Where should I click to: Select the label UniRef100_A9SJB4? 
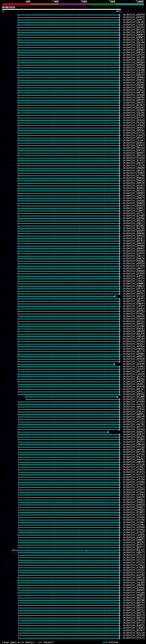[133, 339]
